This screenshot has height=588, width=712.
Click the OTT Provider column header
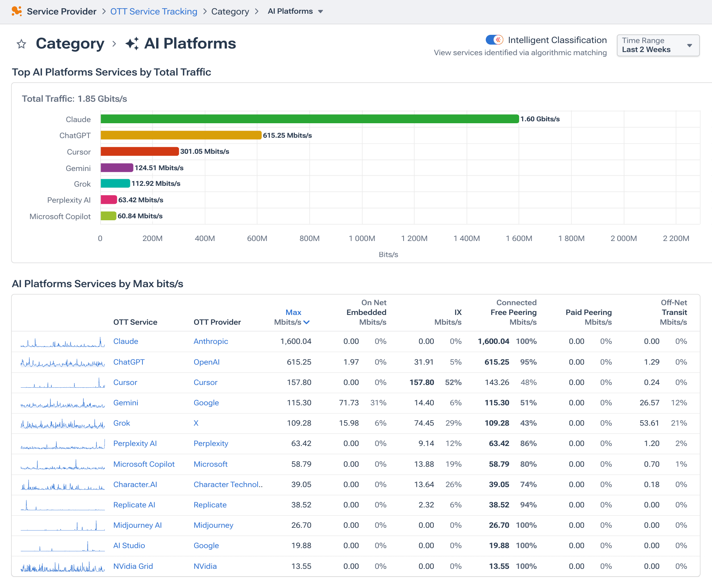pyautogui.click(x=217, y=322)
